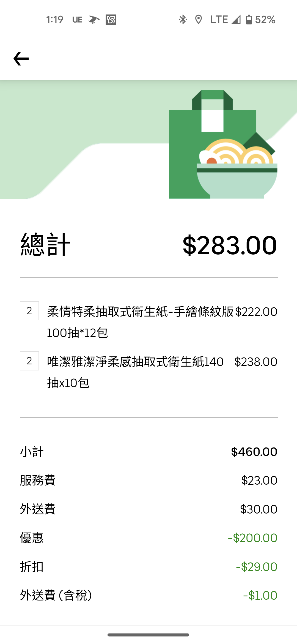Tap the quantity box of 唯潔雅 tissue item
This screenshot has height=644, width=297.
[29, 361]
